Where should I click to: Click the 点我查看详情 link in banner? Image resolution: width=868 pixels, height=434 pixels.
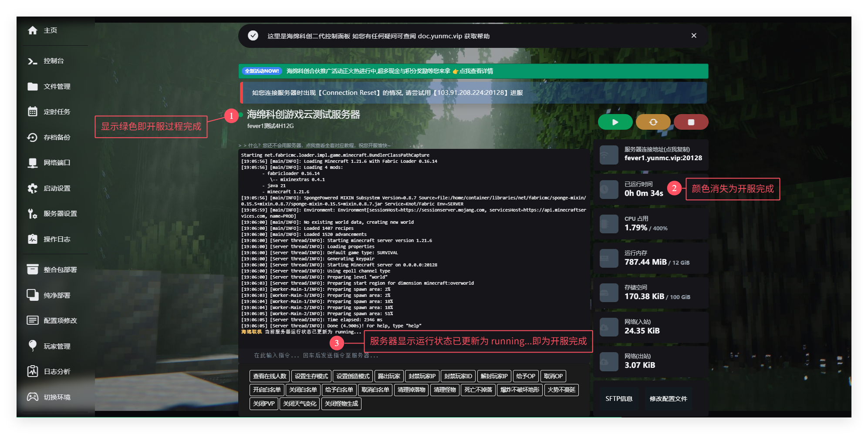[x=476, y=71]
